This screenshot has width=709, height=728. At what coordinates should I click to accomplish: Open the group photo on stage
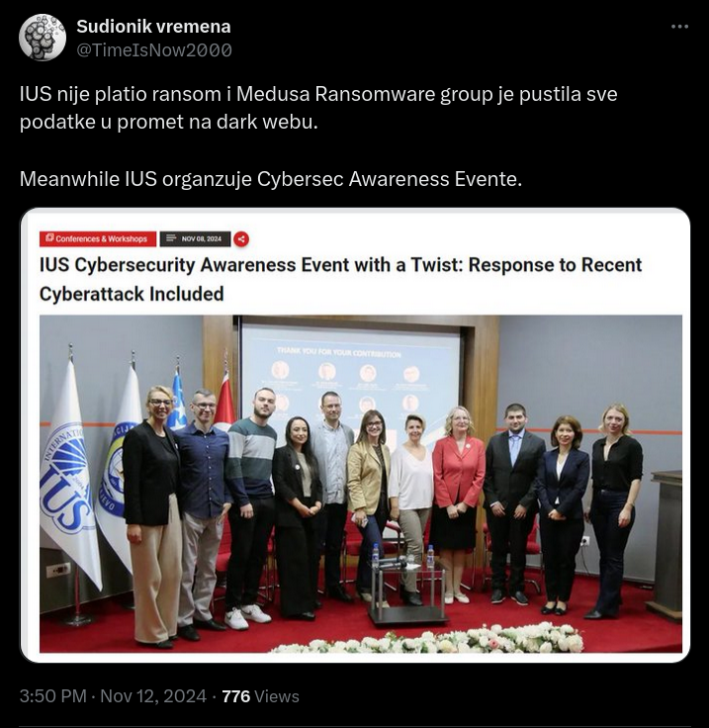point(361,484)
